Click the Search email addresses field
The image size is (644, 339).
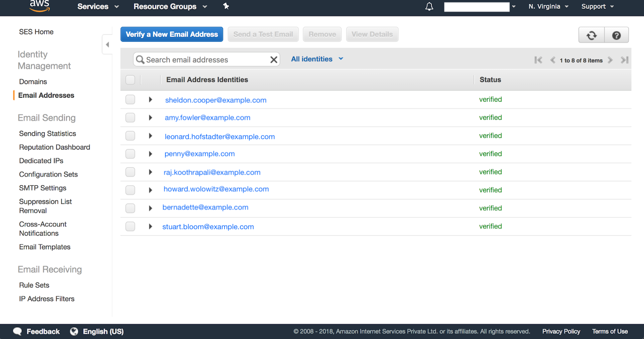click(x=206, y=60)
